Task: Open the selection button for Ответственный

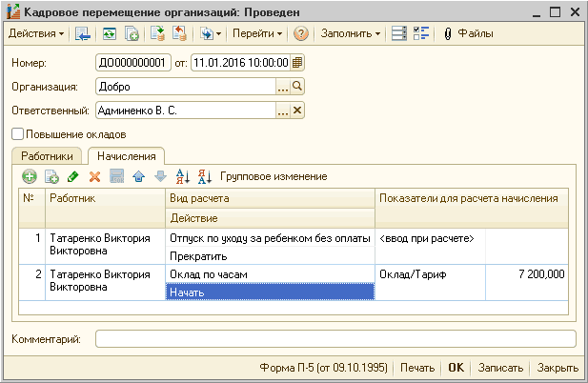Action: [283, 111]
